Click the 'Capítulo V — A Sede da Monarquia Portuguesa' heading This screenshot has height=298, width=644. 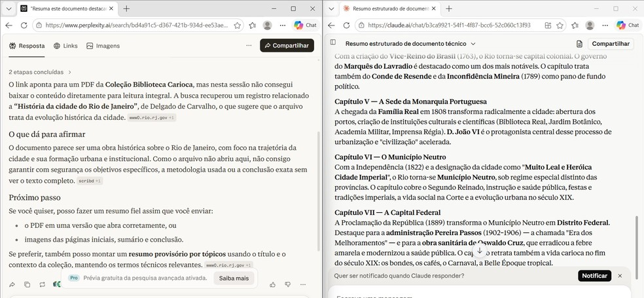411,102
